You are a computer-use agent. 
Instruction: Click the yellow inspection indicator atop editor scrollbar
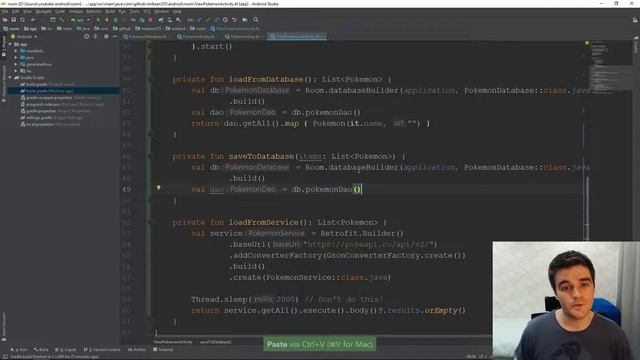coord(587,42)
